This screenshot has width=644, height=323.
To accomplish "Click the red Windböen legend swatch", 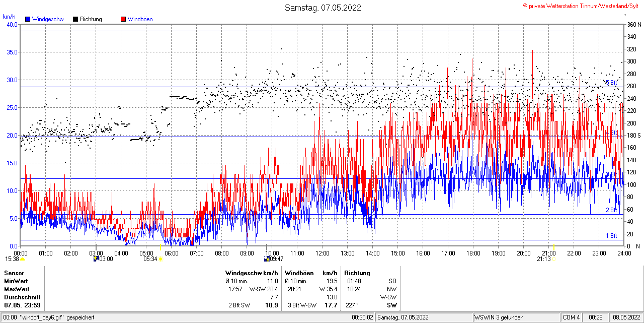I will [123, 19].
